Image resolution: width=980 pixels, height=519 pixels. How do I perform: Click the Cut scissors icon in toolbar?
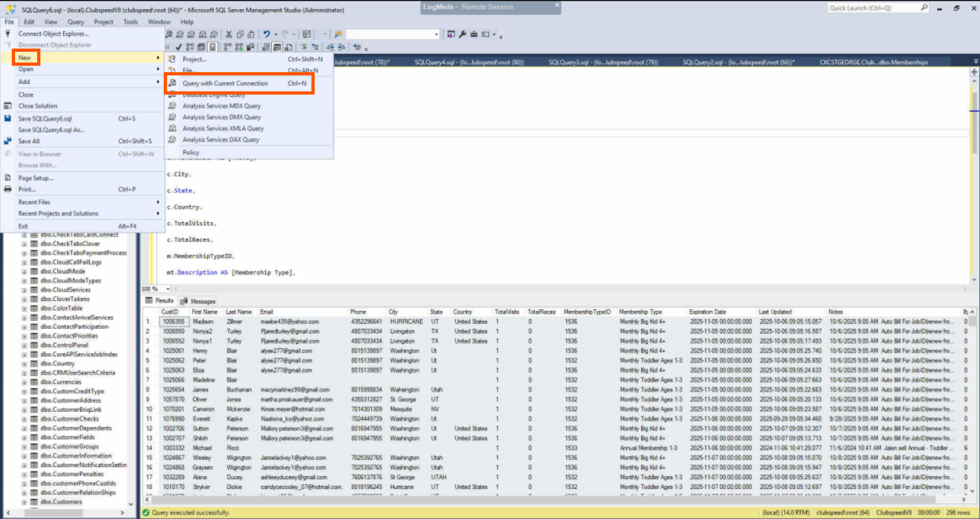click(229, 34)
